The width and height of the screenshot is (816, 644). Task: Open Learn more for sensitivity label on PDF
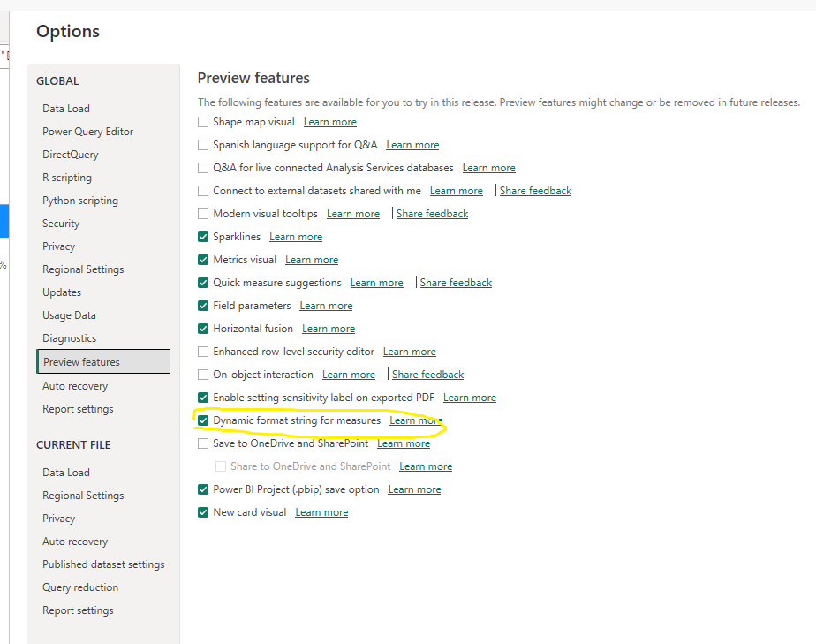pyautogui.click(x=470, y=398)
